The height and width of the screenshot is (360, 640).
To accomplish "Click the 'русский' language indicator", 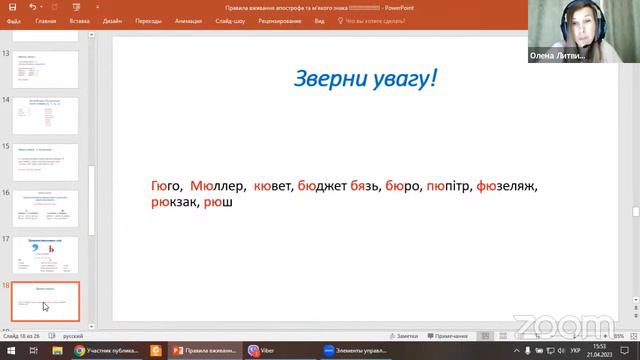I will tap(73, 336).
